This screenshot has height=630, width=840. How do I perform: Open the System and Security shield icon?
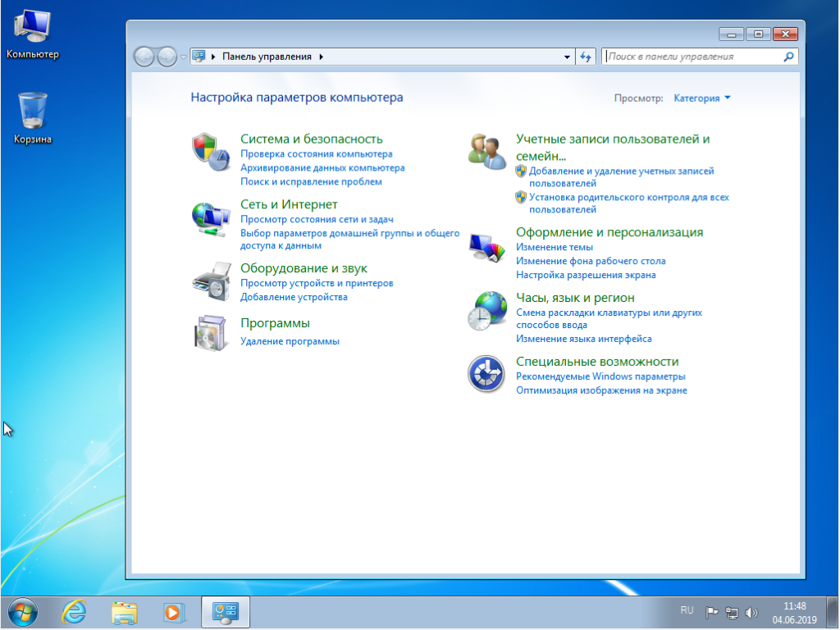211,152
